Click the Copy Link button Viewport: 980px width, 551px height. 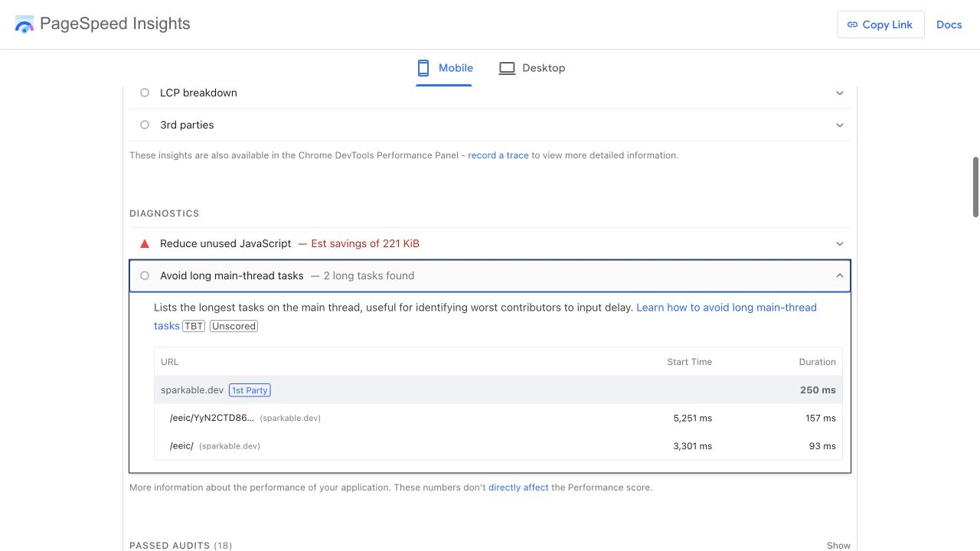click(x=880, y=24)
